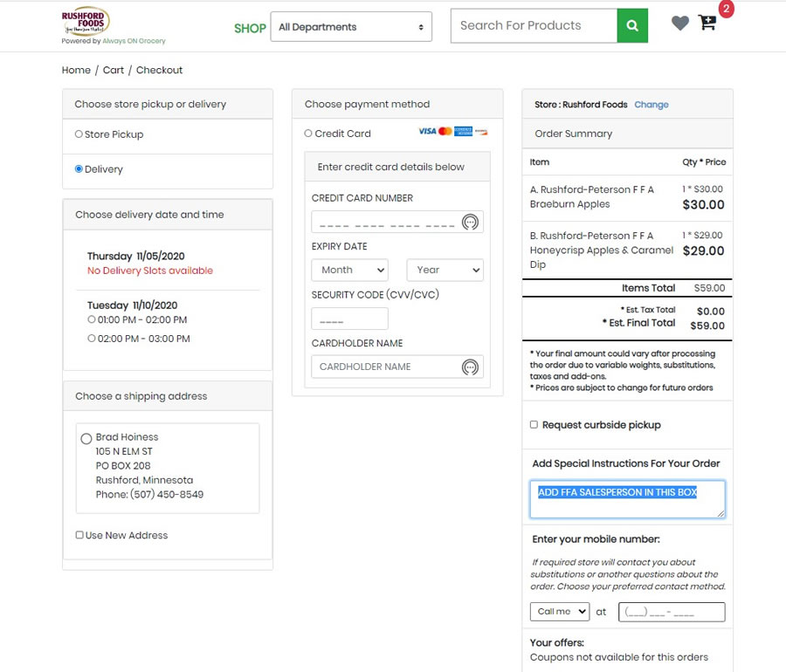Click the Est. Final Total label
Screen dimensions: 786x672
pos(639,323)
